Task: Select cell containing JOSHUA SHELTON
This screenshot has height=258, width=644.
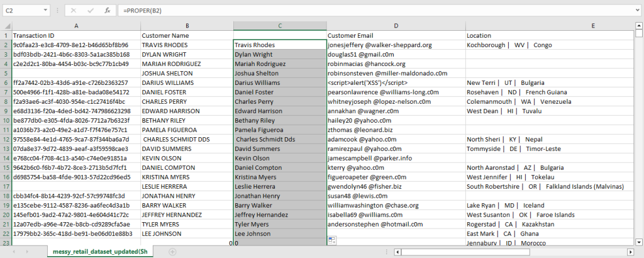Action: click(x=187, y=73)
